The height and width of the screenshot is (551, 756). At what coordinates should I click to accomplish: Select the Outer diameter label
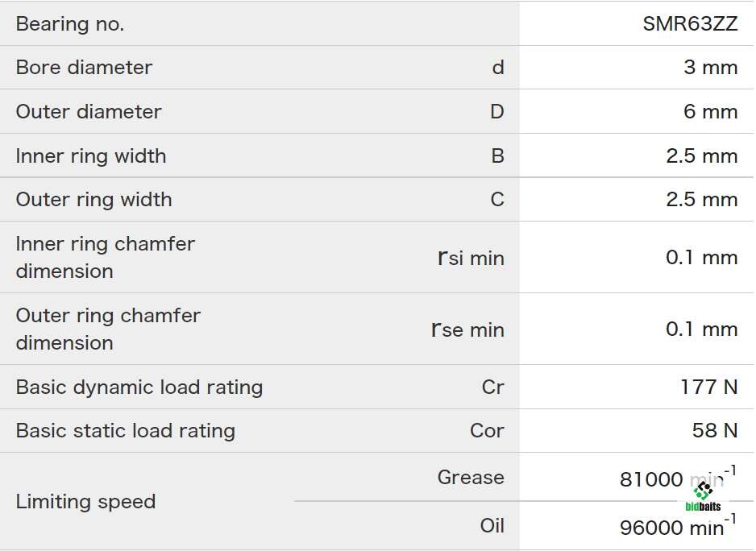click(89, 112)
